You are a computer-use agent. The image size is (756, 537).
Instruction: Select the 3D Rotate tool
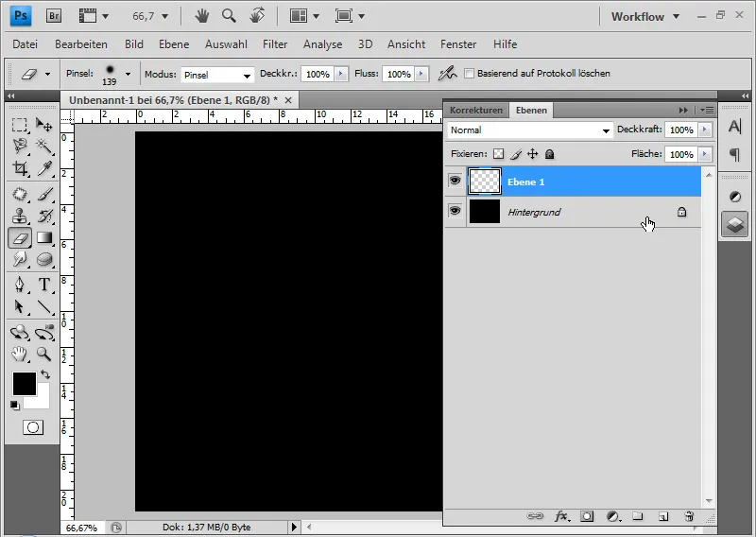19,333
